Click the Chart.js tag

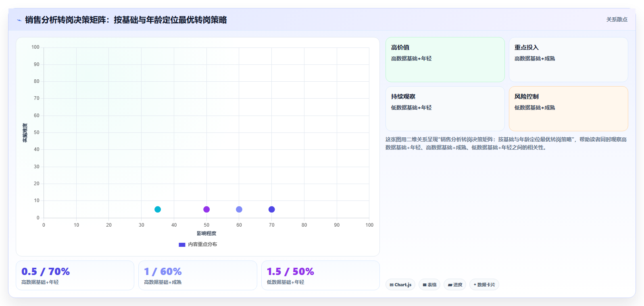tap(400, 285)
